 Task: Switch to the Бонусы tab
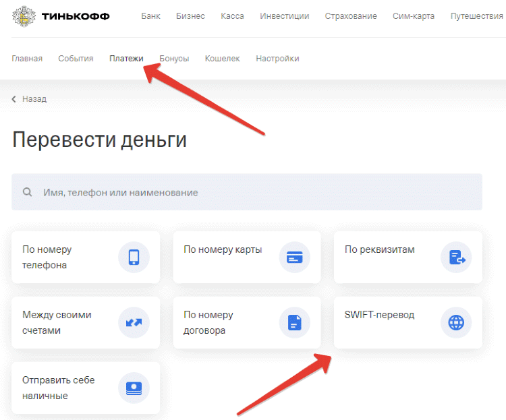[174, 59]
